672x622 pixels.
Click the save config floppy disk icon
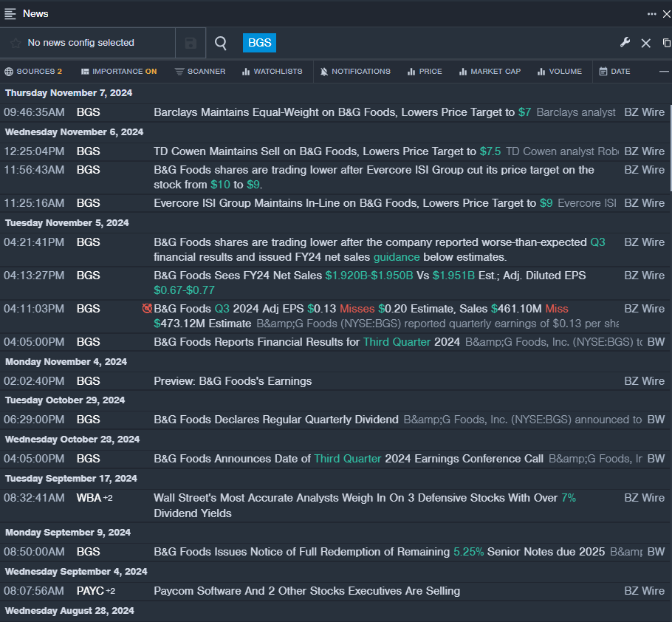click(x=191, y=44)
